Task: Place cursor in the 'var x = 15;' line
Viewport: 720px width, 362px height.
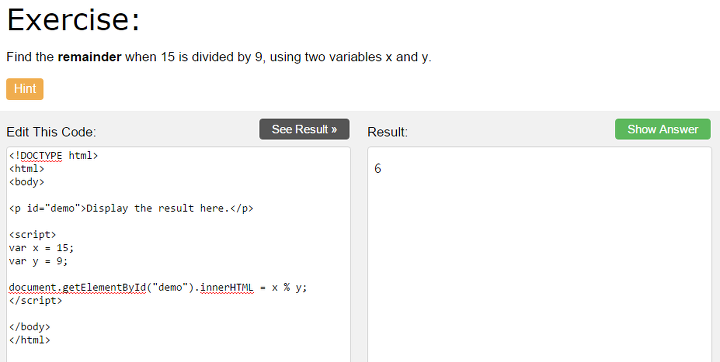Action: (x=41, y=248)
